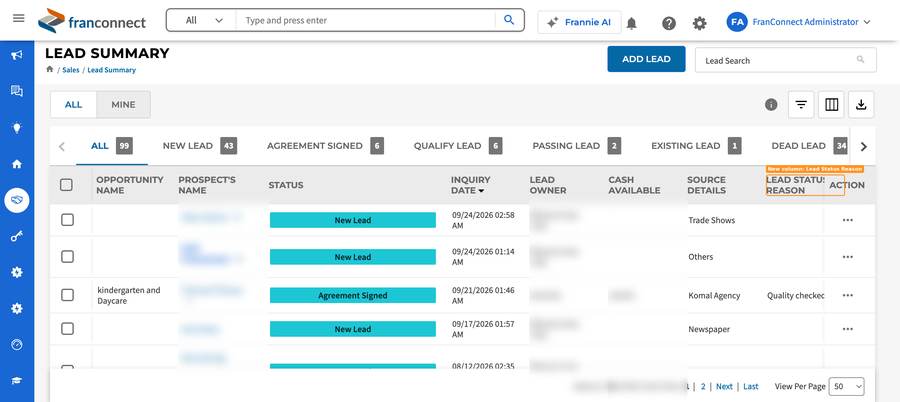Switch to the MINE leads toggle
The width and height of the screenshot is (900, 402).
tap(123, 105)
